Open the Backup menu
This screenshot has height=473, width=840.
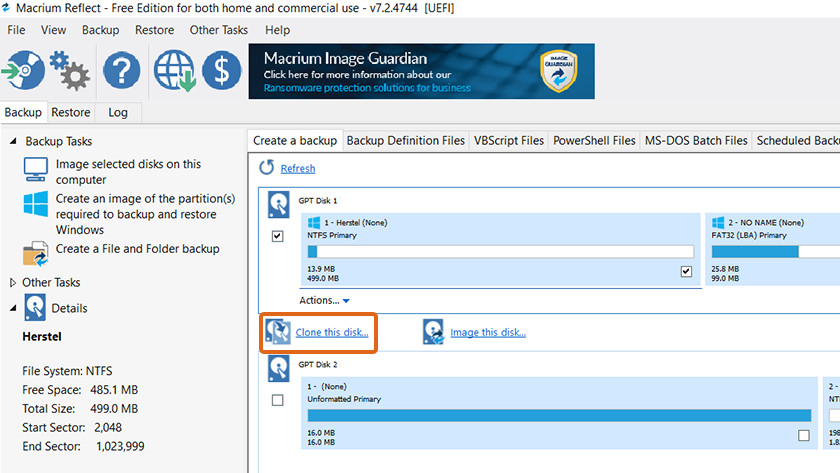tap(100, 30)
